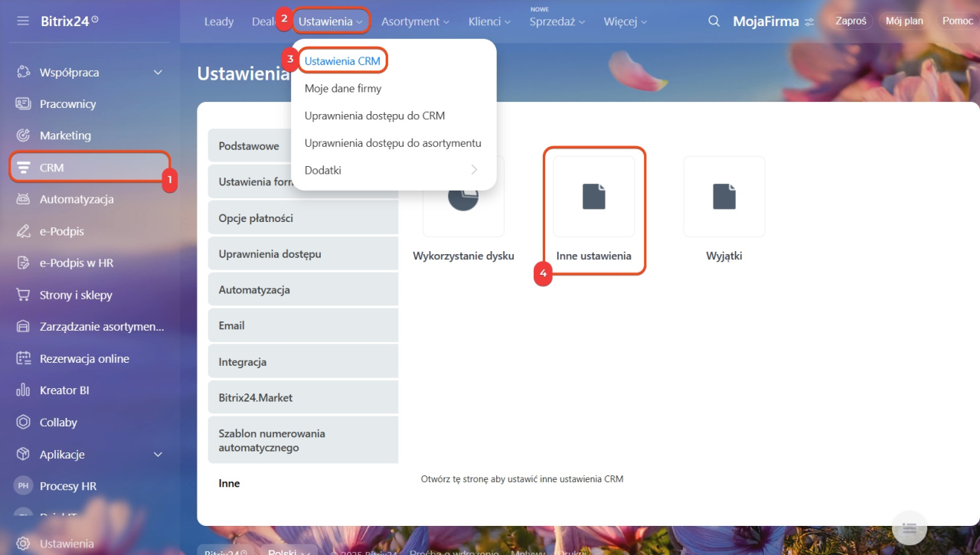The width and height of the screenshot is (980, 555).
Task: Choose Moje dane firmy menu entry
Action: [x=343, y=89]
